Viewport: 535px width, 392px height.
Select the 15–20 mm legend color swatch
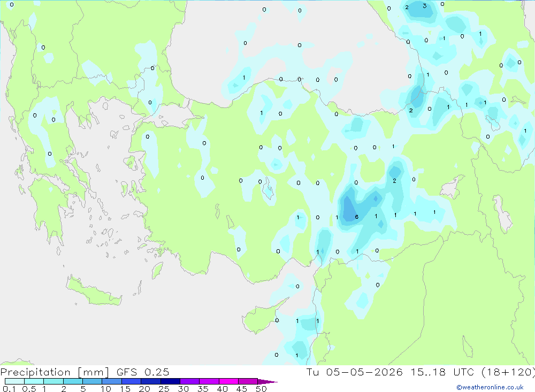tap(132, 381)
